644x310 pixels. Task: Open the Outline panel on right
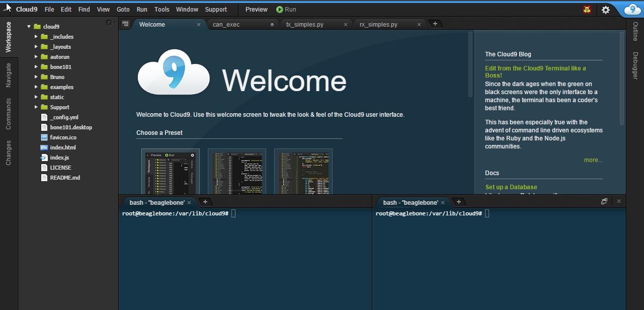(x=635, y=31)
